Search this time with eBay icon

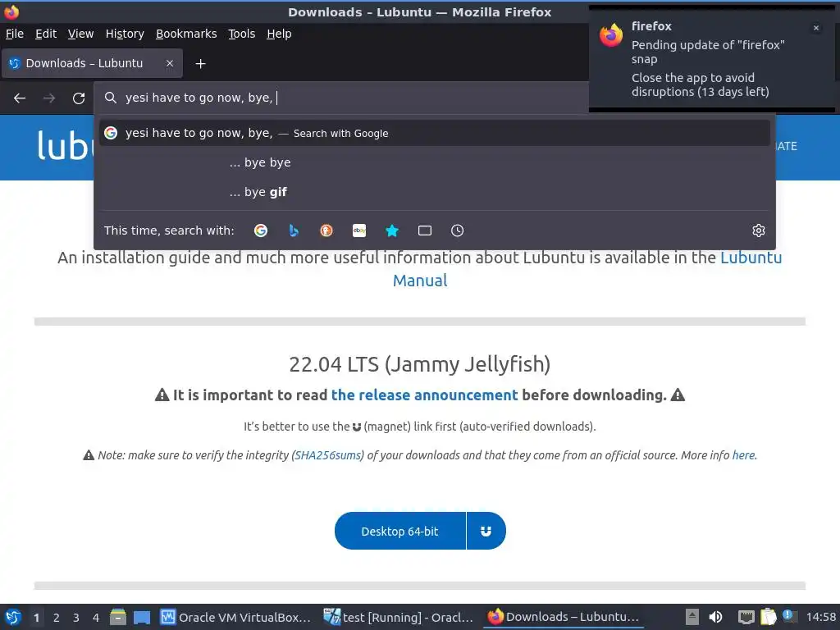359,231
